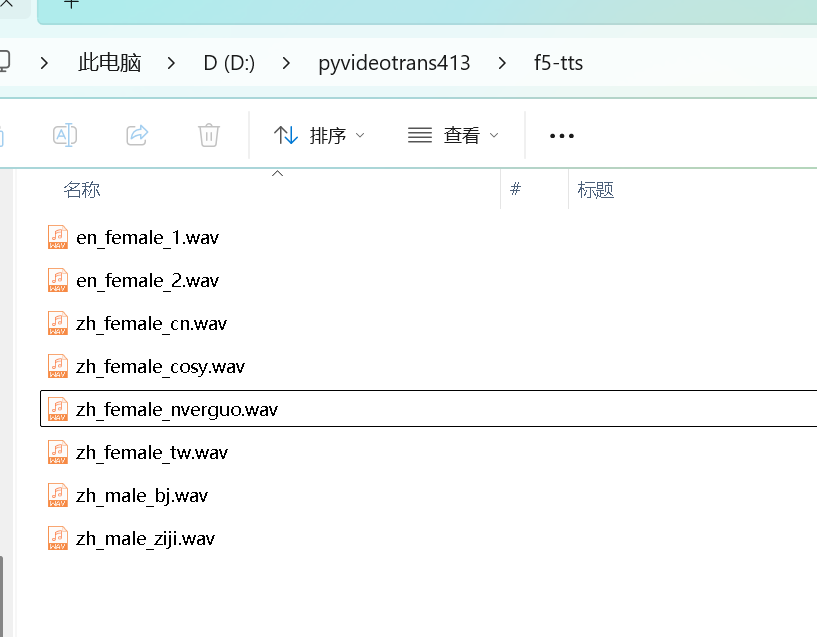This screenshot has width=817, height=637.
Task: Select file name zh_male_bj.wav
Action: coord(142,496)
